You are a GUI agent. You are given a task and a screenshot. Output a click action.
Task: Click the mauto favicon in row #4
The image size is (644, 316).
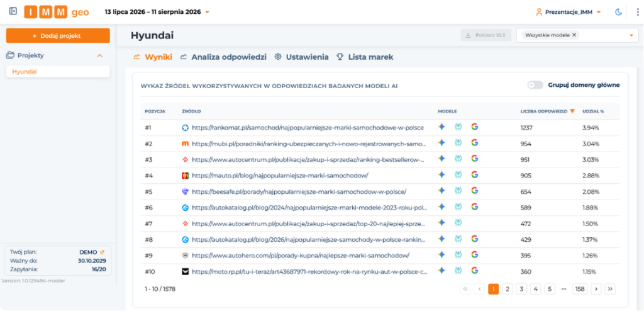pos(186,176)
